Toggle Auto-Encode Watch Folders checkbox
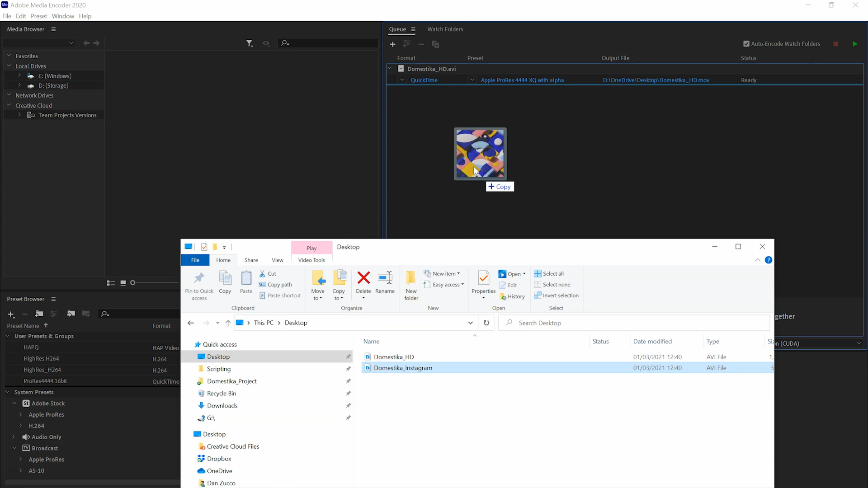 tap(746, 44)
